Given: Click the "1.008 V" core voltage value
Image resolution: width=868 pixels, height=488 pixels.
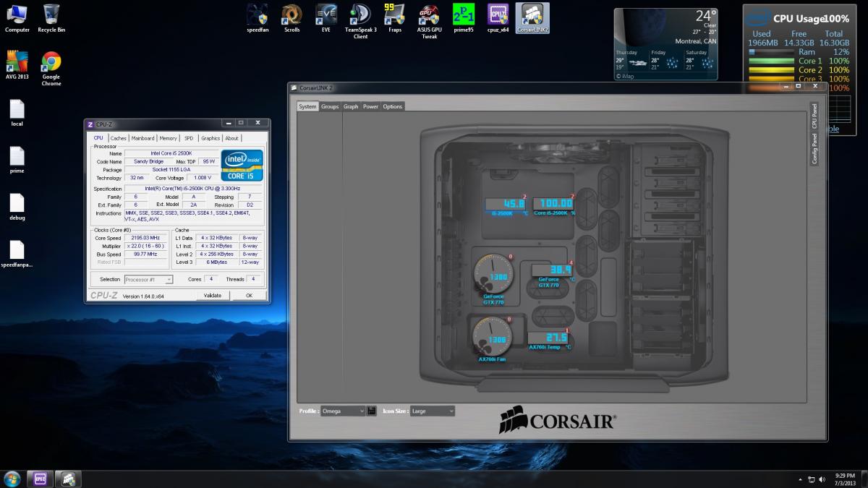Looking at the screenshot, I should 203,178.
